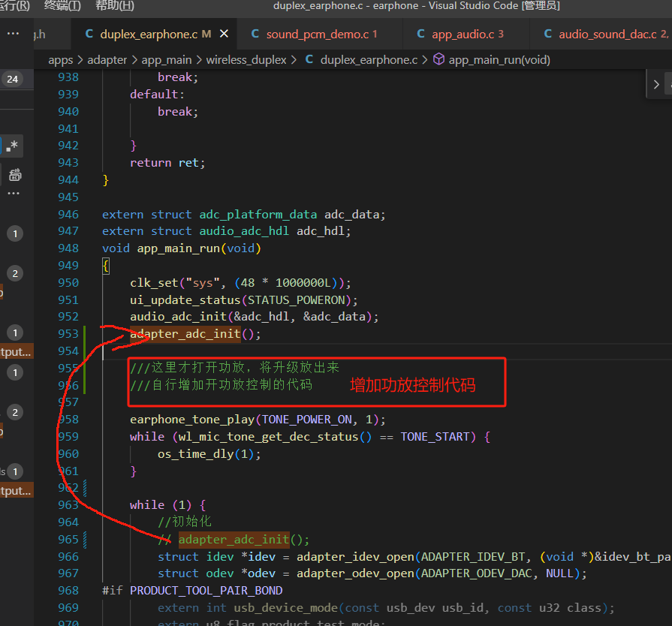Image resolution: width=672 pixels, height=626 pixels.
Task: Click line number 944 in the gutter
Action: point(68,180)
